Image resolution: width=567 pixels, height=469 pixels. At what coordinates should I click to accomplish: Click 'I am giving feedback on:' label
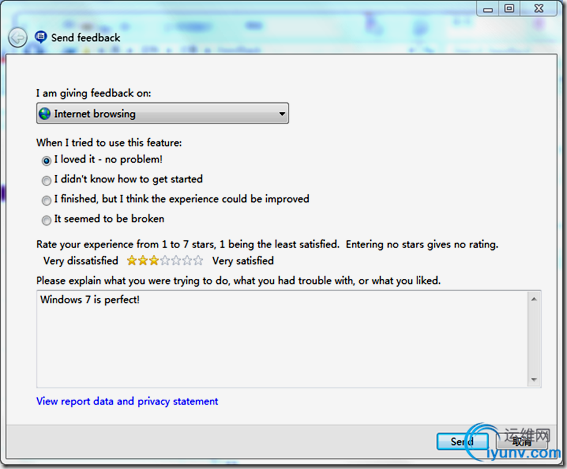coord(94,93)
